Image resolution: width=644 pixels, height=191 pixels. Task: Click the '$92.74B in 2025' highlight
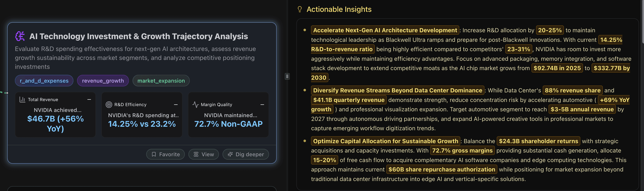point(557,68)
